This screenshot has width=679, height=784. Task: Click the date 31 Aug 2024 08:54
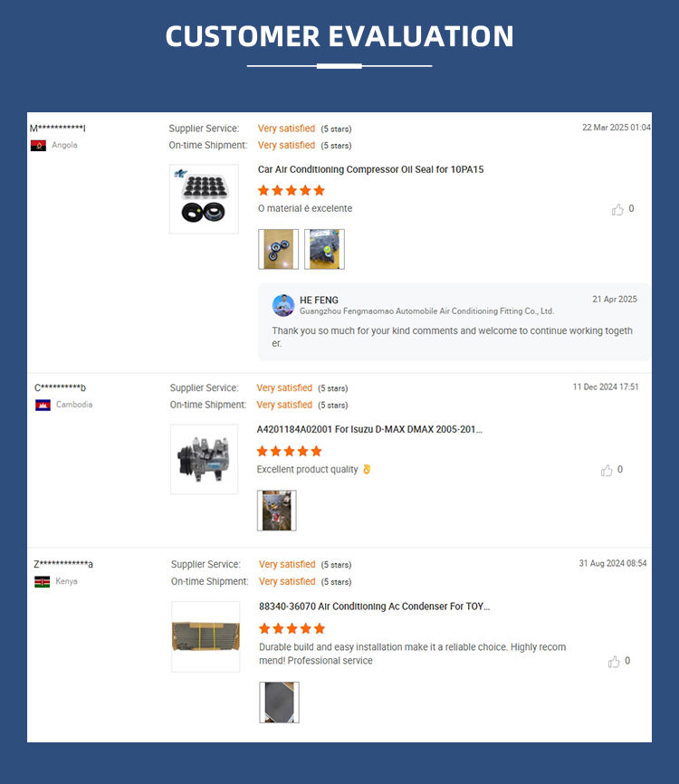pyautogui.click(x=613, y=563)
